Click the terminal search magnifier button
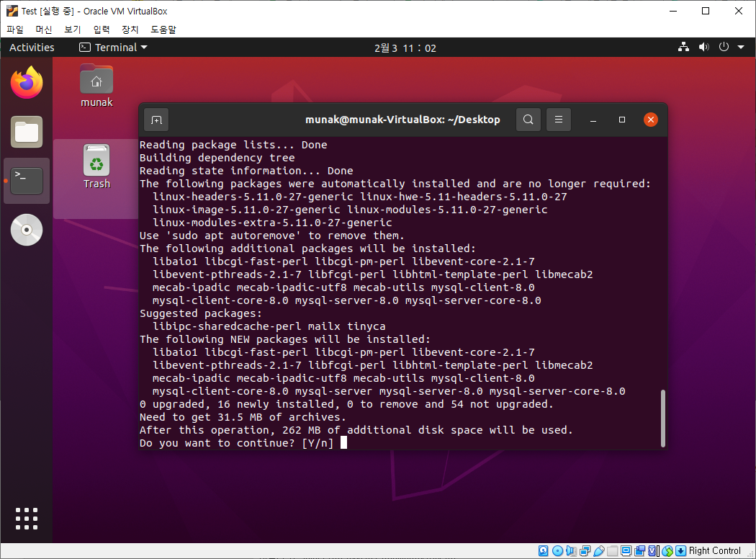Image resolution: width=756 pixels, height=559 pixels. coord(528,120)
